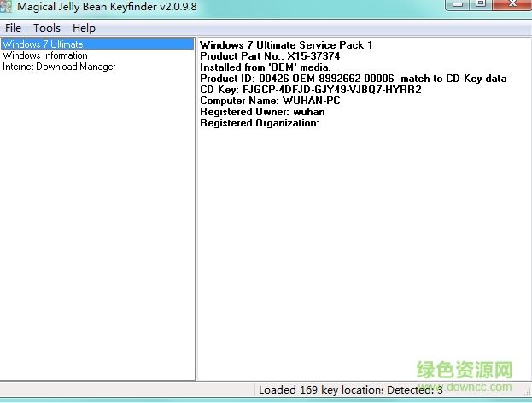The image size is (532, 403).
Task: Click the Detected: 3 status text
Action: [x=415, y=390]
